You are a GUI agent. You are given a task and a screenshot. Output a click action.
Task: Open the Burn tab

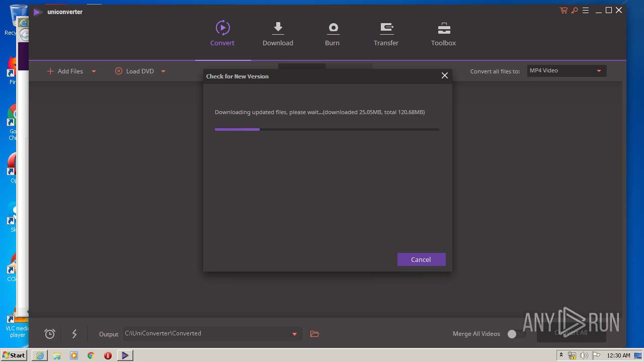pos(332,33)
